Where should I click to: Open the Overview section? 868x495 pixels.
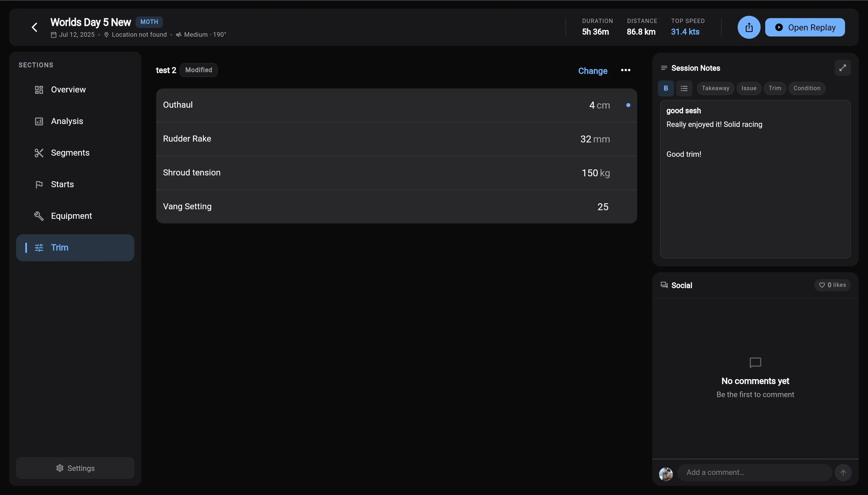[75, 90]
